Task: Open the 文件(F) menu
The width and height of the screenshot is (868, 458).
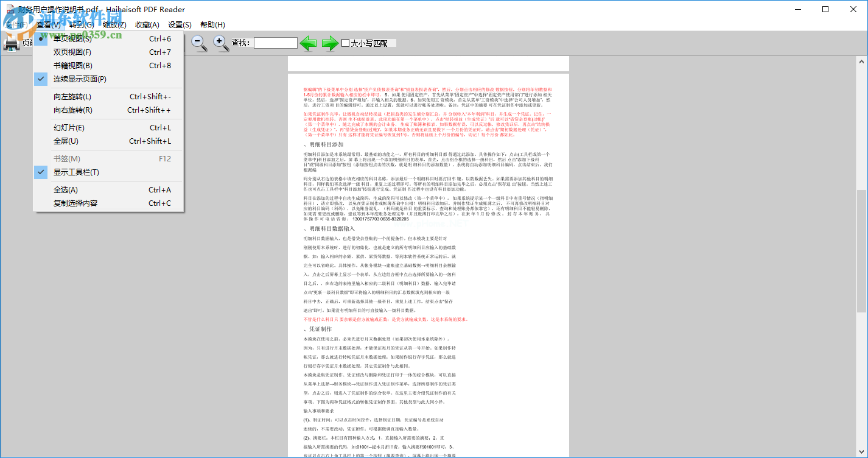Action: point(16,24)
